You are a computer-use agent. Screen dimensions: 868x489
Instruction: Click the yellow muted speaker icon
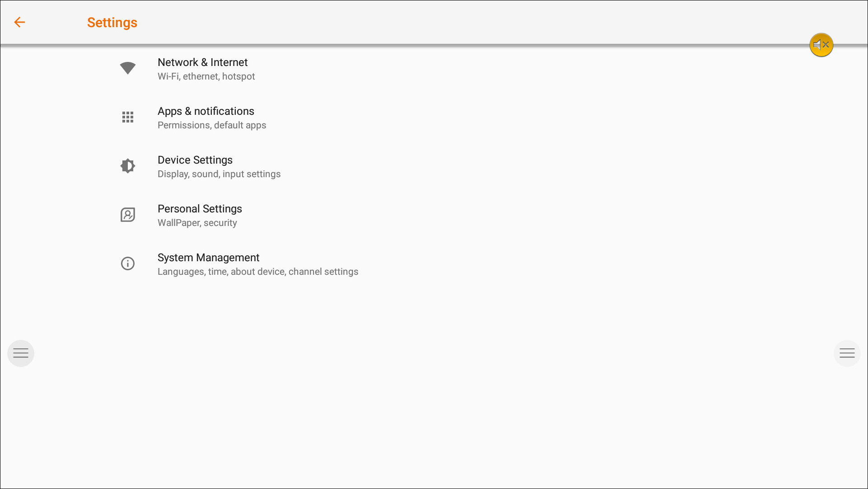(821, 45)
